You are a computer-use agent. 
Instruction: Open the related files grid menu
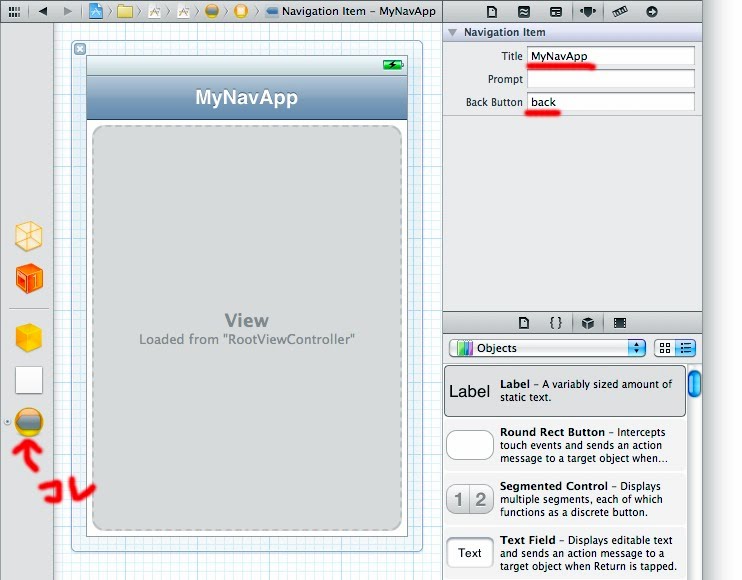13,12
